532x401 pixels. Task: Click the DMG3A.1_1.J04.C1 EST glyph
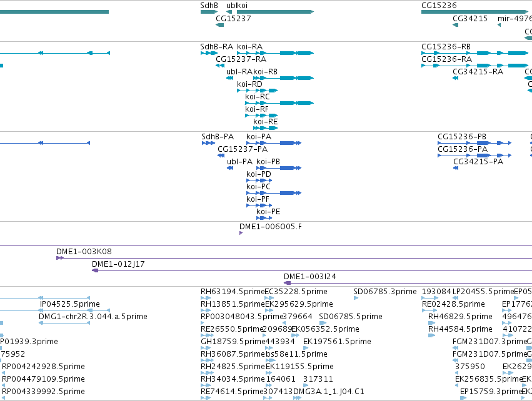pos(297,398)
